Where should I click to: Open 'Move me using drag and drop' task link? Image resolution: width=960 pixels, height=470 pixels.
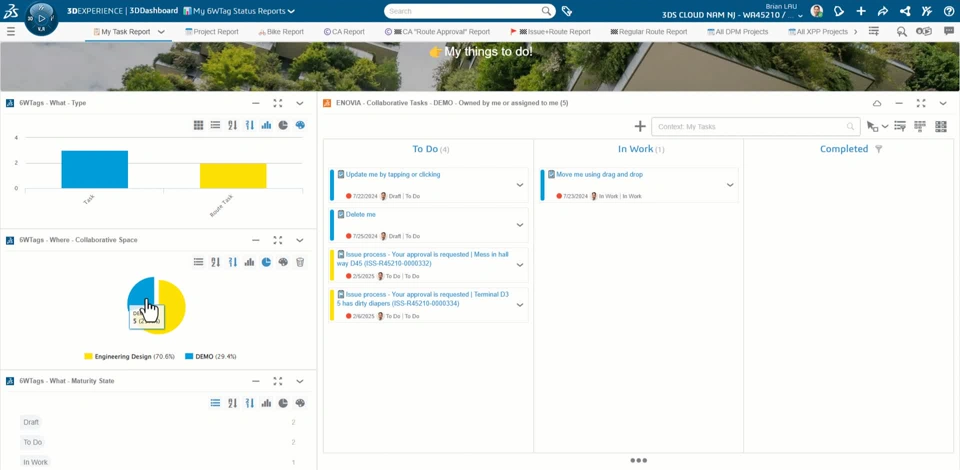pyautogui.click(x=599, y=174)
